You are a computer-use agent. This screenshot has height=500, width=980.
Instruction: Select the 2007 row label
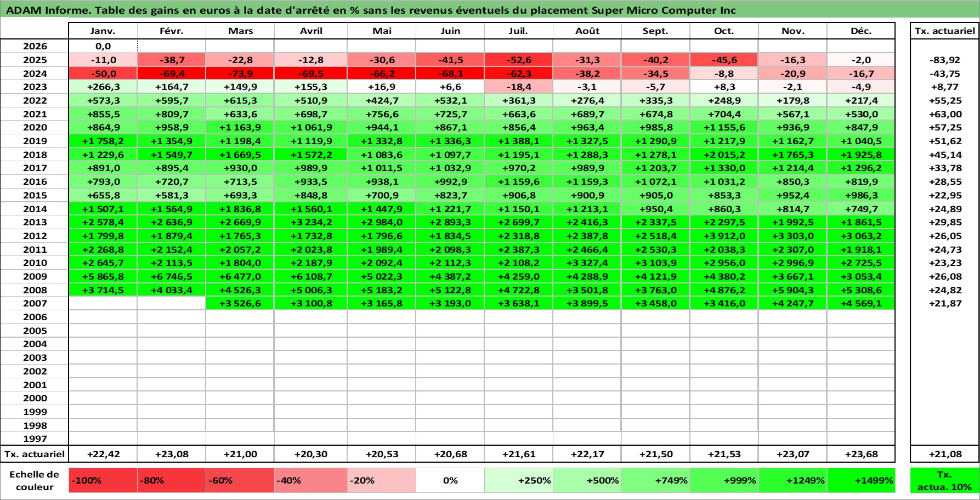(35, 303)
